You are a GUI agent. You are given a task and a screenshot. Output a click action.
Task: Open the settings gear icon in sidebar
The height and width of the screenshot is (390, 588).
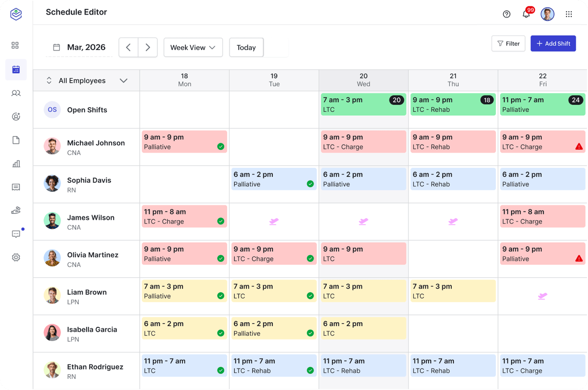(x=16, y=257)
